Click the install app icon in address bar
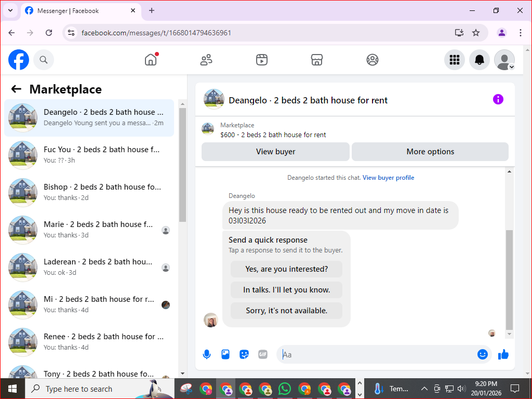The height and width of the screenshot is (399, 532). pyautogui.click(x=459, y=33)
